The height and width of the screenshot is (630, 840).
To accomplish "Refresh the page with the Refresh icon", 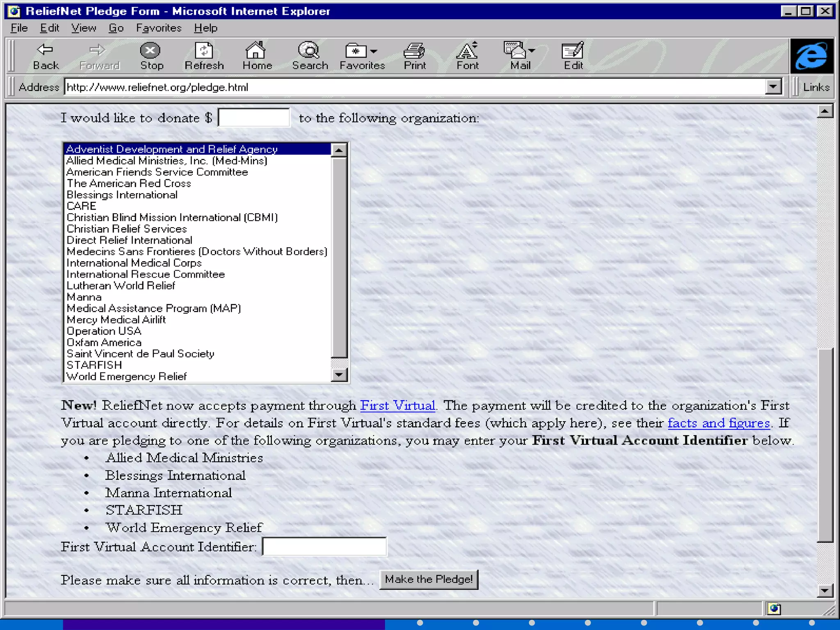I will [x=204, y=55].
